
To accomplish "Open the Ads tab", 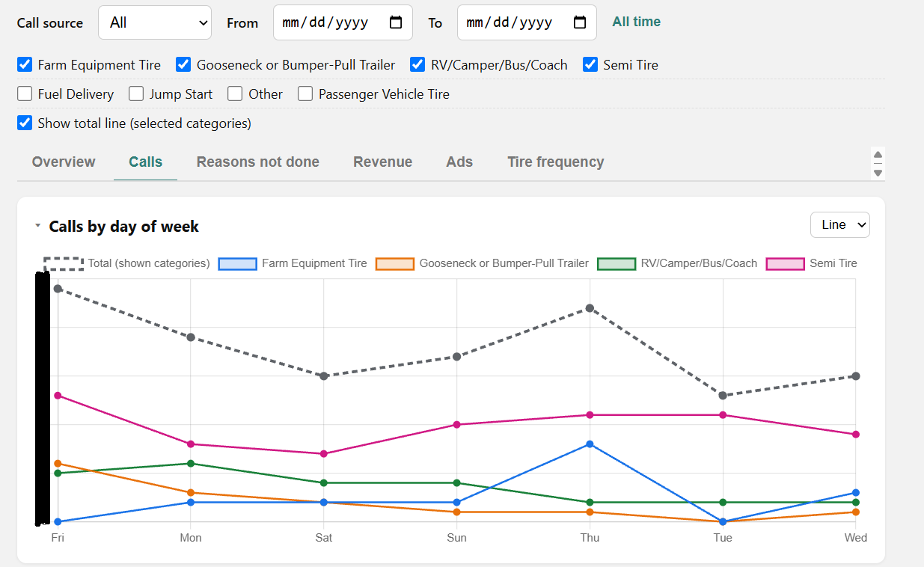I will [459, 162].
